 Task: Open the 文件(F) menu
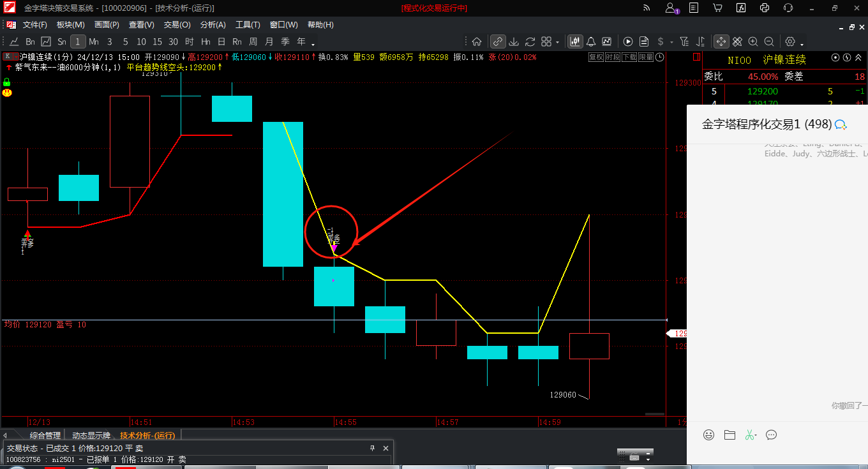pos(34,25)
